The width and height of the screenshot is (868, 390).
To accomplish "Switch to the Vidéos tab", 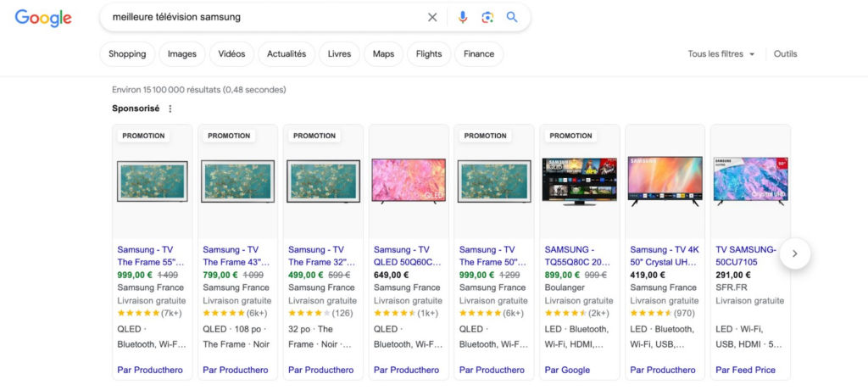I will [231, 53].
